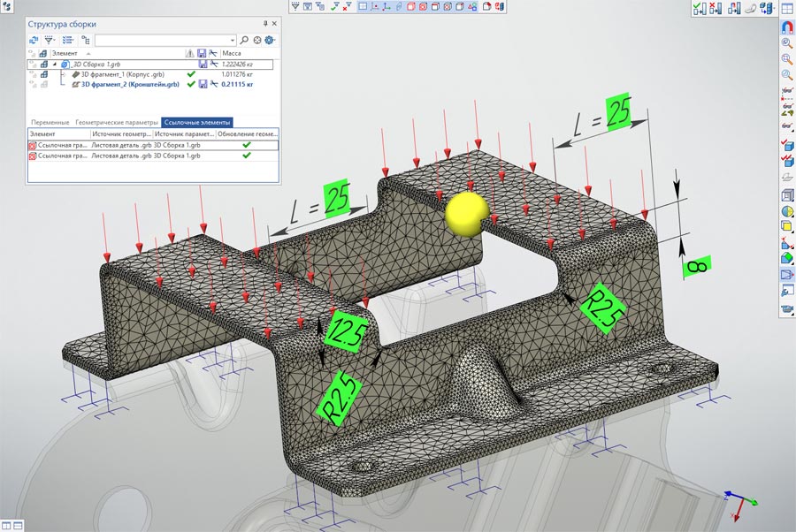Toggle visibility of 3D Сборка 1.grb root

coord(33,65)
